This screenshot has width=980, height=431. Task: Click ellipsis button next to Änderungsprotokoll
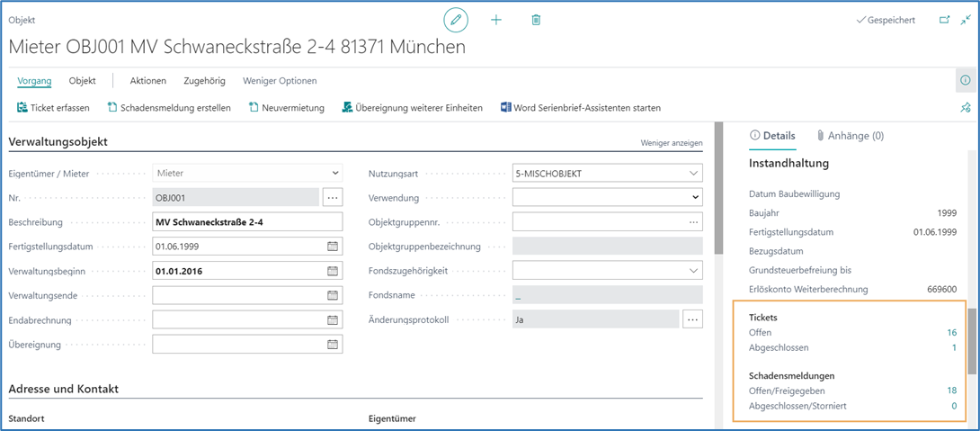(x=692, y=319)
